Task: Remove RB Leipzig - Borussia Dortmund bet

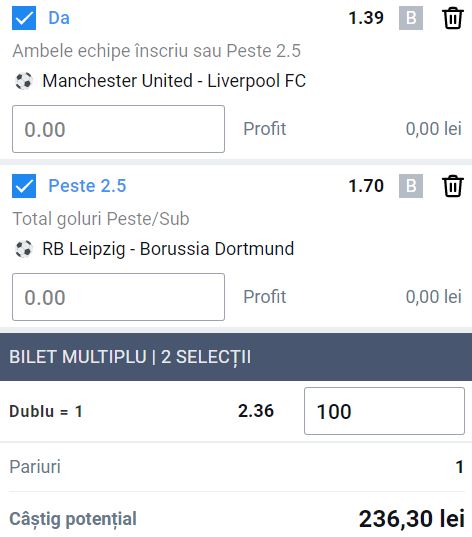Action: (453, 186)
